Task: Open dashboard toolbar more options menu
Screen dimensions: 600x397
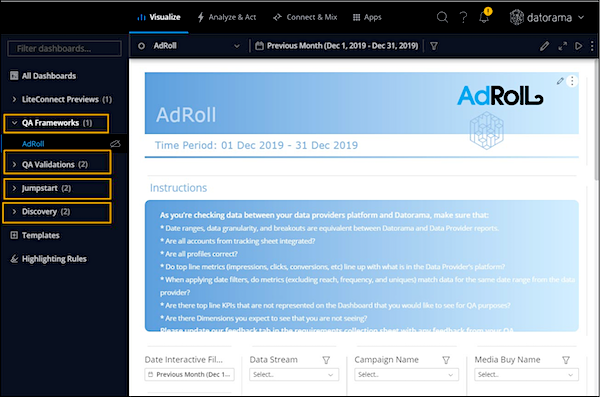Action: 592,46
